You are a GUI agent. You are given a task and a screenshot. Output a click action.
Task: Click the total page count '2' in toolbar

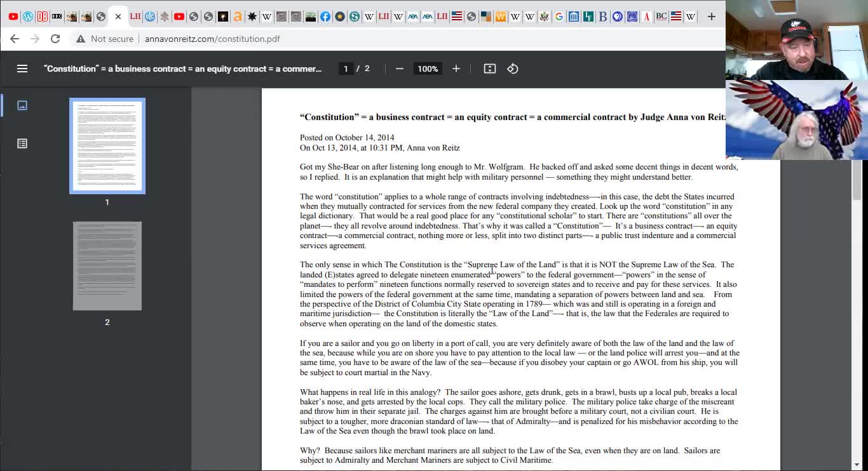(367, 69)
